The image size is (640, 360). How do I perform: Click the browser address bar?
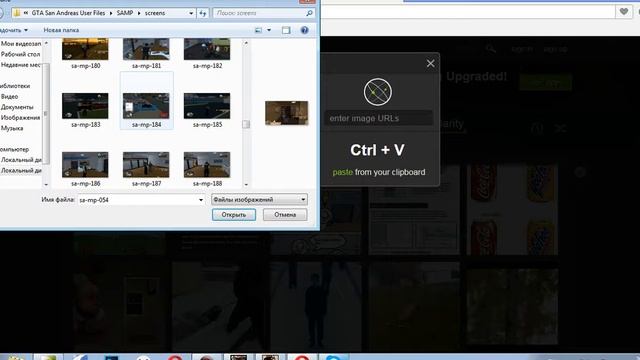[x=467, y=12]
